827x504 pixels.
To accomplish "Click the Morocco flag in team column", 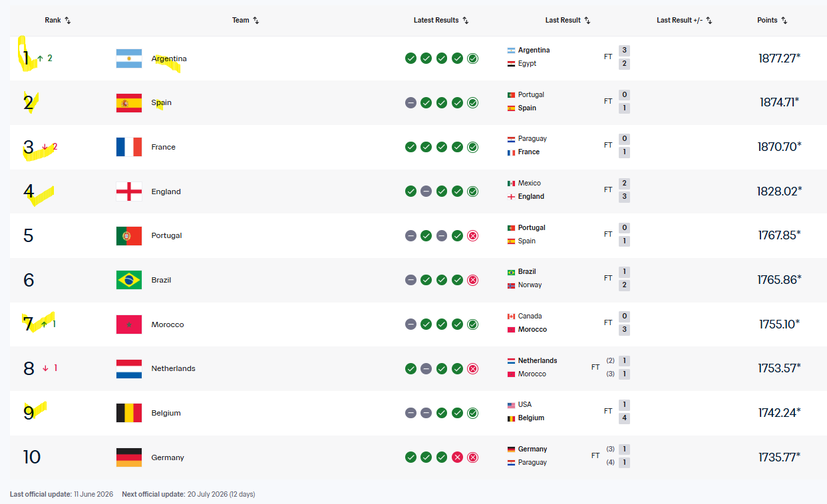I will click(x=129, y=324).
